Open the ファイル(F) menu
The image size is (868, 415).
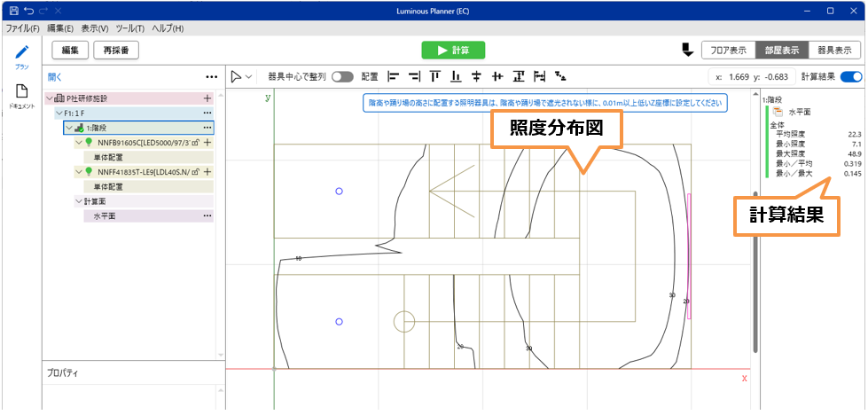click(23, 28)
